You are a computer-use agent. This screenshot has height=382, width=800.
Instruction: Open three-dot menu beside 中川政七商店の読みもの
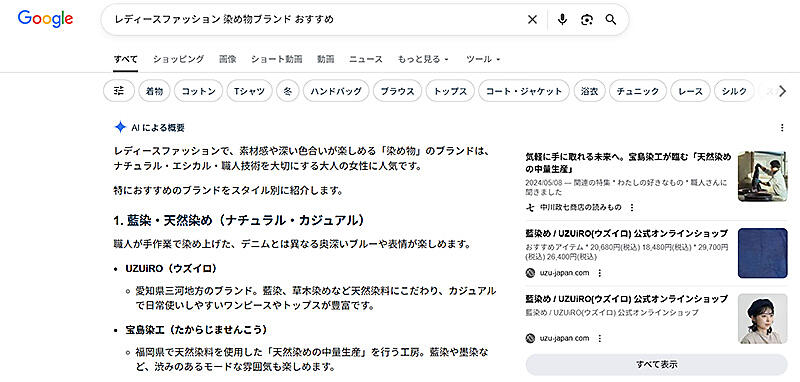tap(632, 208)
